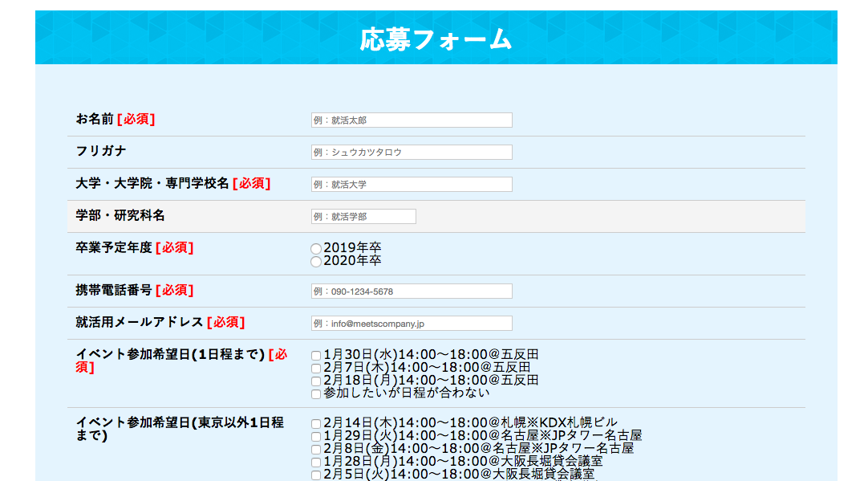This screenshot has height=481, width=868.
Task: Click the 学部・研究科名 label text
Action: (x=120, y=215)
